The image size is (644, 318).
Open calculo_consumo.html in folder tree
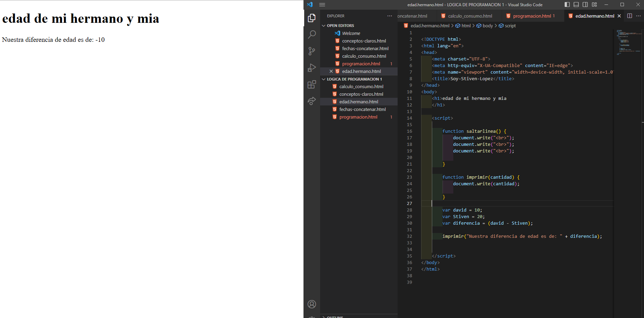click(x=361, y=86)
